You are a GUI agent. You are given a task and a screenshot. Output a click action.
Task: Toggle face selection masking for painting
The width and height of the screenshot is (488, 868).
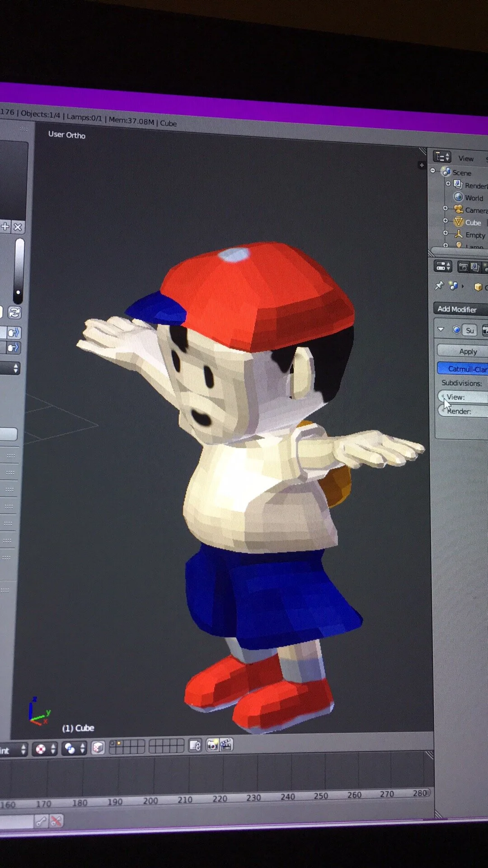point(98,748)
